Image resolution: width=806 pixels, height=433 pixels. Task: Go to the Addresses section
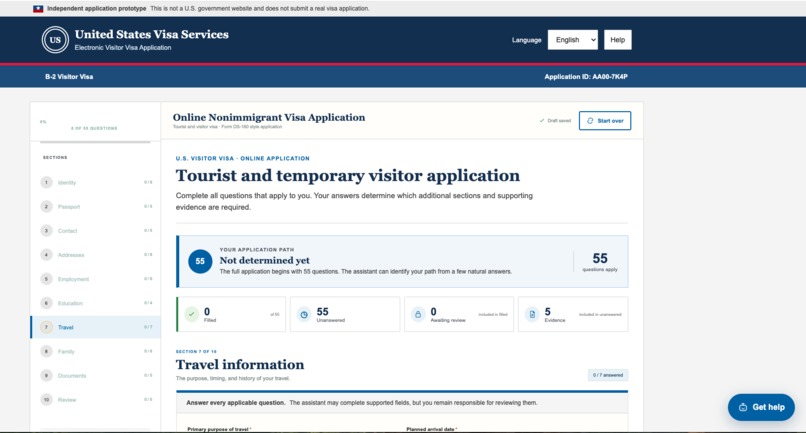(x=96, y=255)
